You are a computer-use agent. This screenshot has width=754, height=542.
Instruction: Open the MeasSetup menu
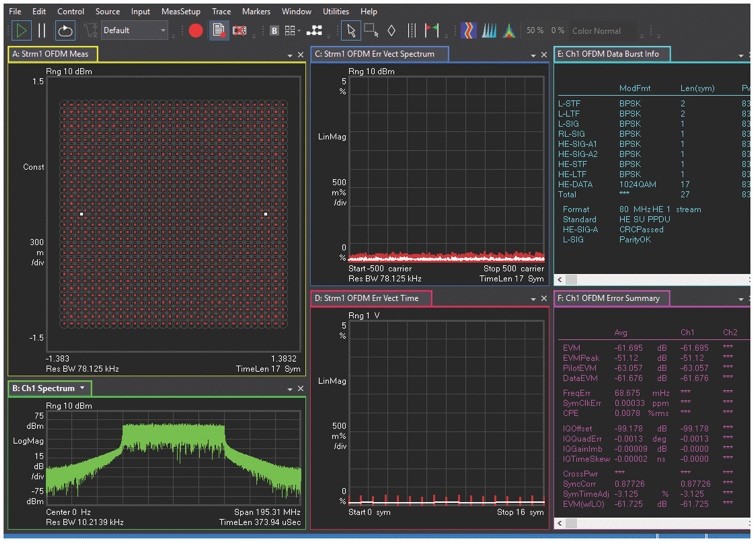tap(180, 11)
